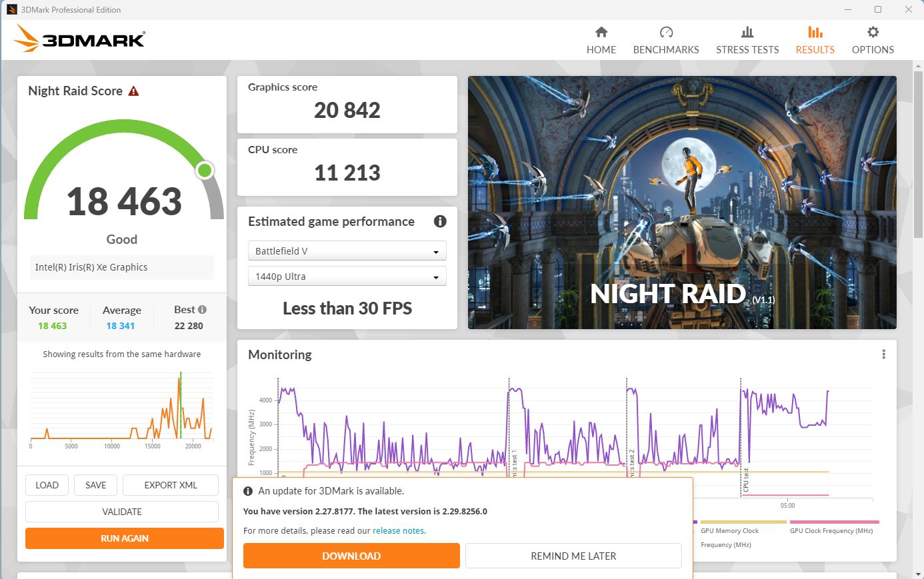Viewport: 924px width, 579px height.
Task: Go to Home via house icon
Action: [x=601, y=32]
